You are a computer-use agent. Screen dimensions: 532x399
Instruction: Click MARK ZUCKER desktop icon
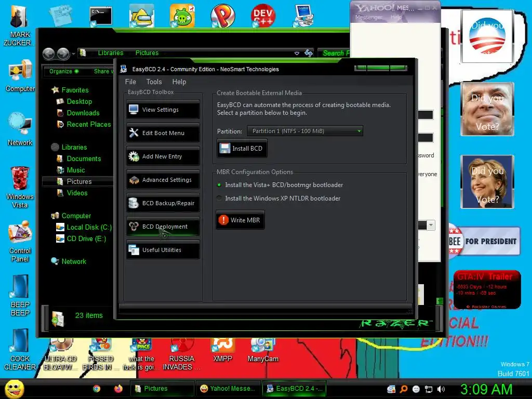pyautogui.click(x=19, y=26)
